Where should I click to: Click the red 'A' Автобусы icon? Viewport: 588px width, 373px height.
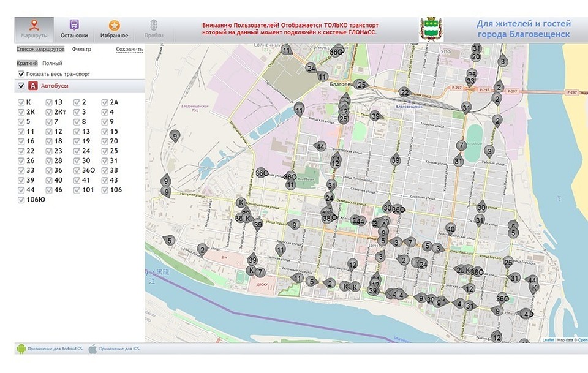(x=33, y=86)
